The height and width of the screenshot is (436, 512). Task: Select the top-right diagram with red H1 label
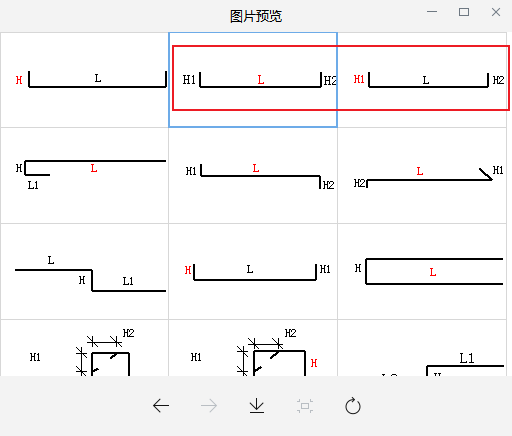click(422, 80)
